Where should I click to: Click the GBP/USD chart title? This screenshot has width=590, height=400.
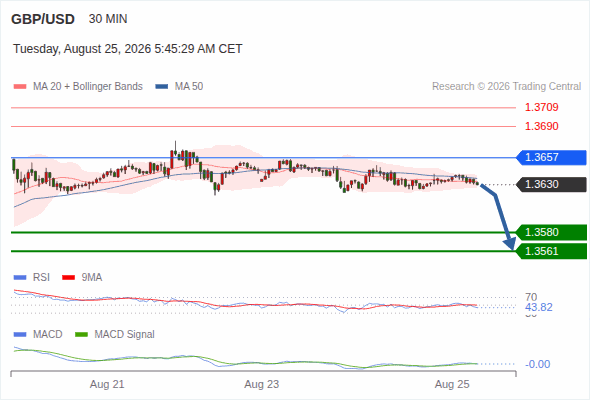[x=43, y=19]
